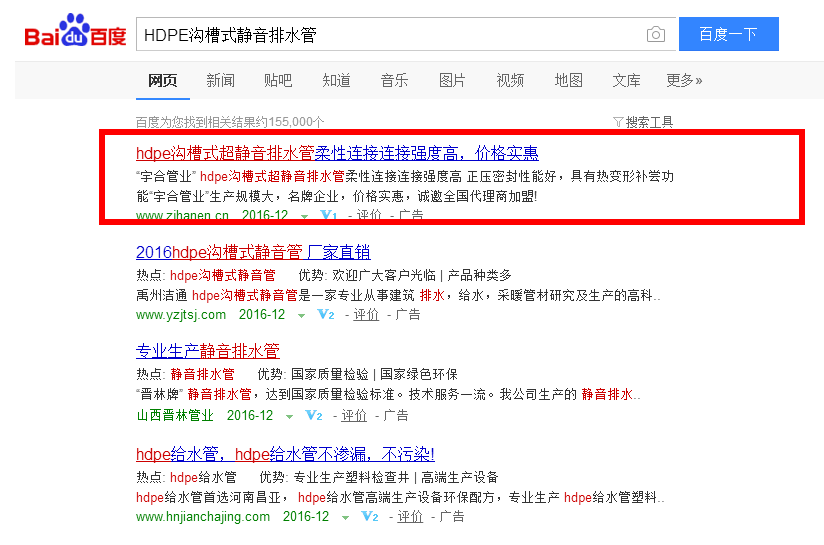Click 广告 label on www.hnjianchajing.com result

click(452, 517)
